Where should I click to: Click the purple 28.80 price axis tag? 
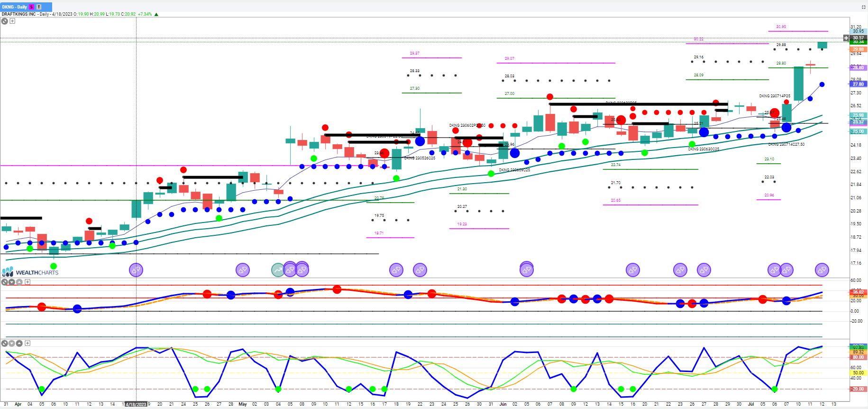coord(859,68)
